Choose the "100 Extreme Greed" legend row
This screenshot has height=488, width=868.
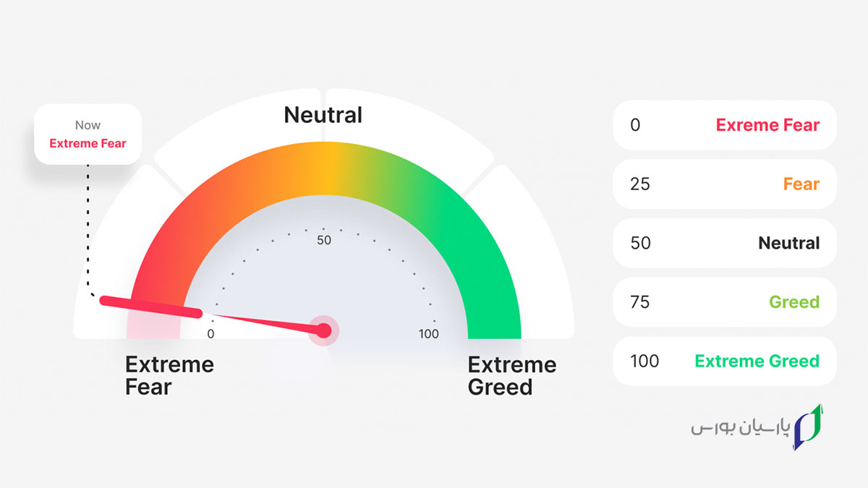pos(724,361)
